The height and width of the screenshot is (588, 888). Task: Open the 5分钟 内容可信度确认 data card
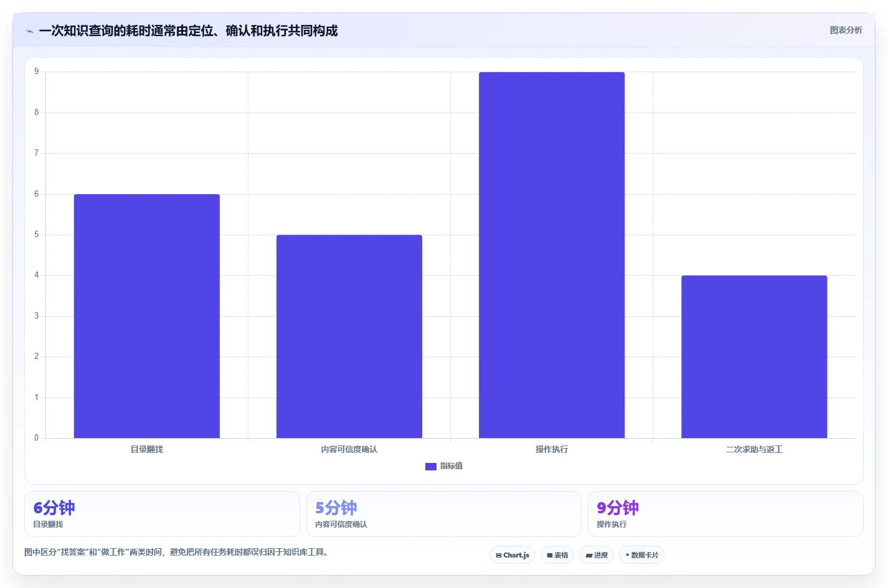click(443, 514)
